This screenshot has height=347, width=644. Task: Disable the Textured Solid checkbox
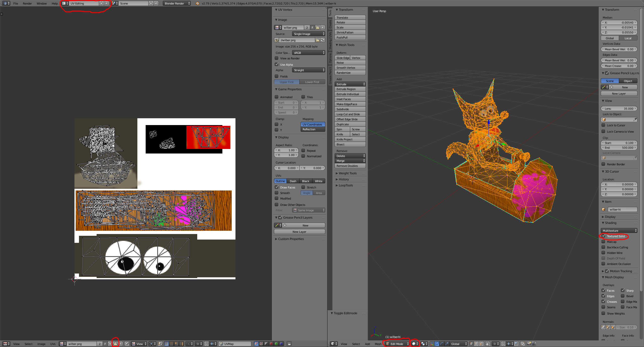click(603, 236)
